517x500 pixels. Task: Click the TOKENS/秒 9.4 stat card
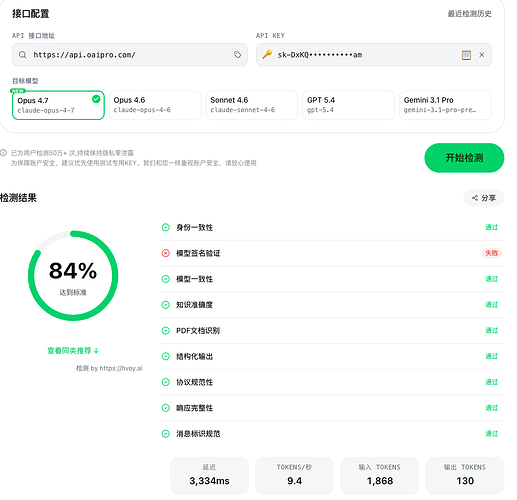pos(294,476)
